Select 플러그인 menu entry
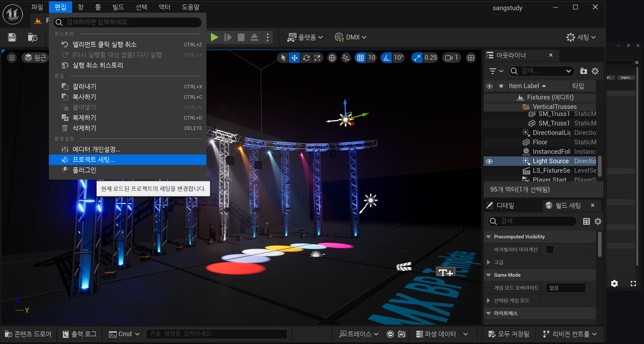644x344 pixels. (x=127, y=170)
